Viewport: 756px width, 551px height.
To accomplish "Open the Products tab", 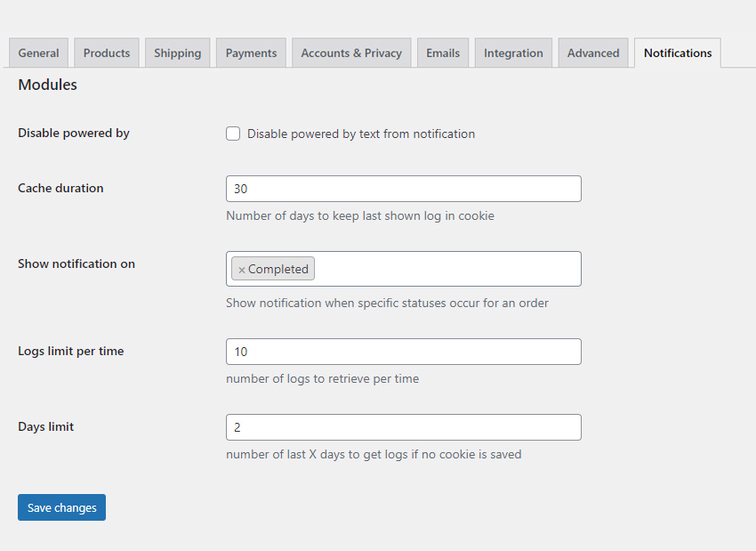I will (x=106, y=53).
